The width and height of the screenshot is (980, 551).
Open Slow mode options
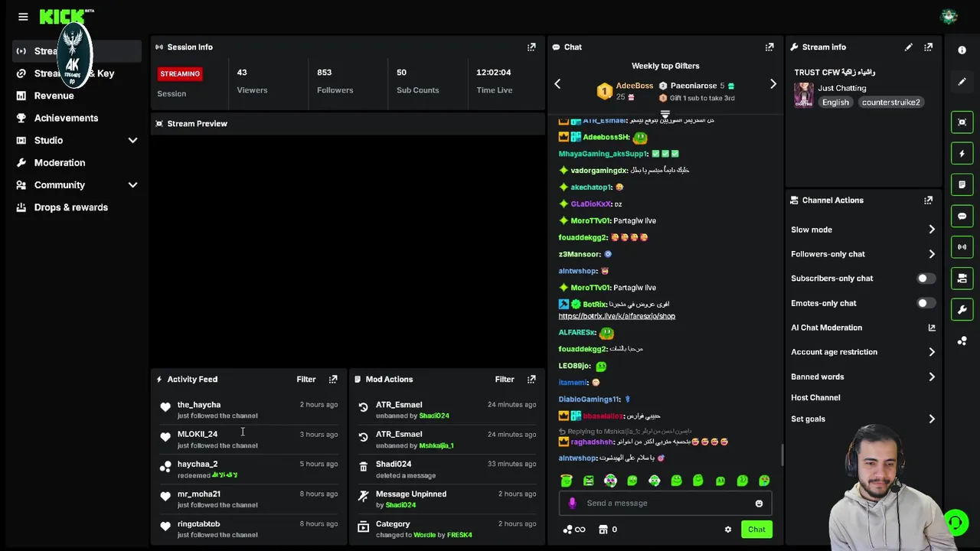pos(864,230)
